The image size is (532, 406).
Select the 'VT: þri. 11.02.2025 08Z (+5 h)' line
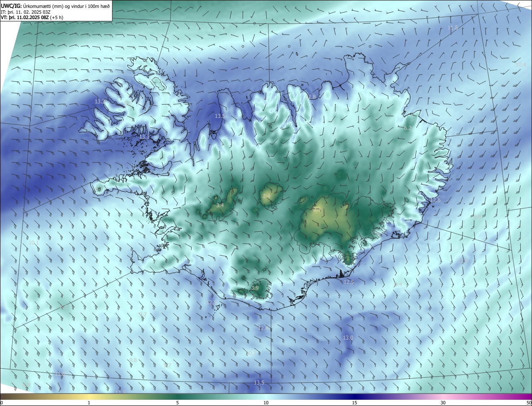coord(32,17)
